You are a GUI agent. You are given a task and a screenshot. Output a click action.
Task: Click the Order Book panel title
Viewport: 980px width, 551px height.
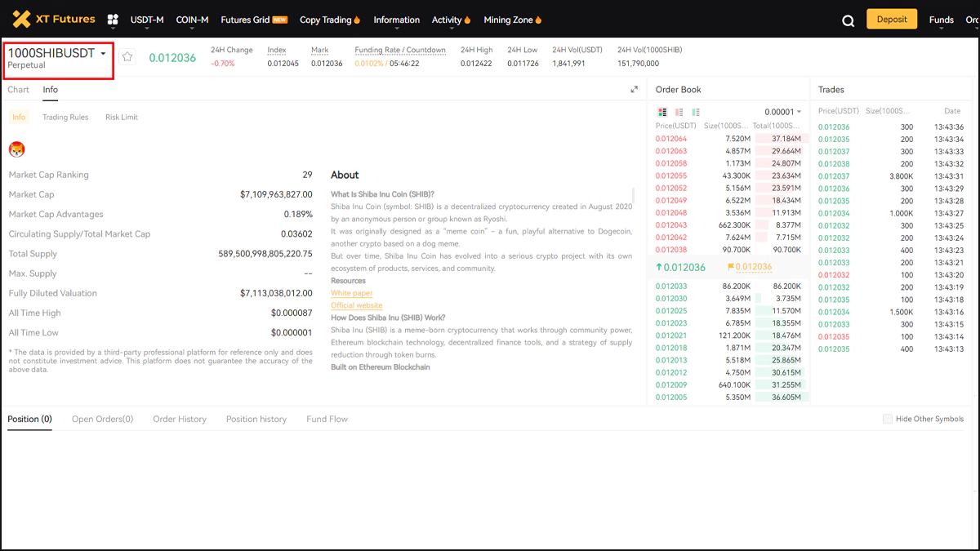pyautogui.click(x=679, y=90)
